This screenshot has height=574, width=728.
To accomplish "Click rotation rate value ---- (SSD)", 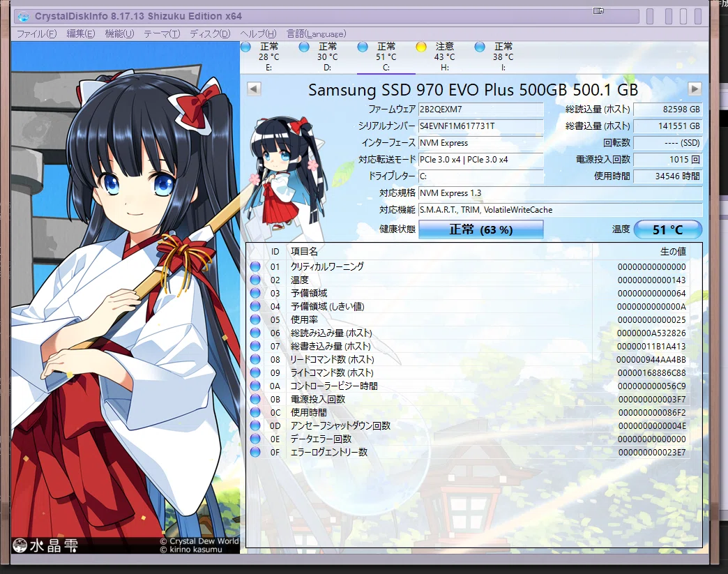I will [667, 142].
